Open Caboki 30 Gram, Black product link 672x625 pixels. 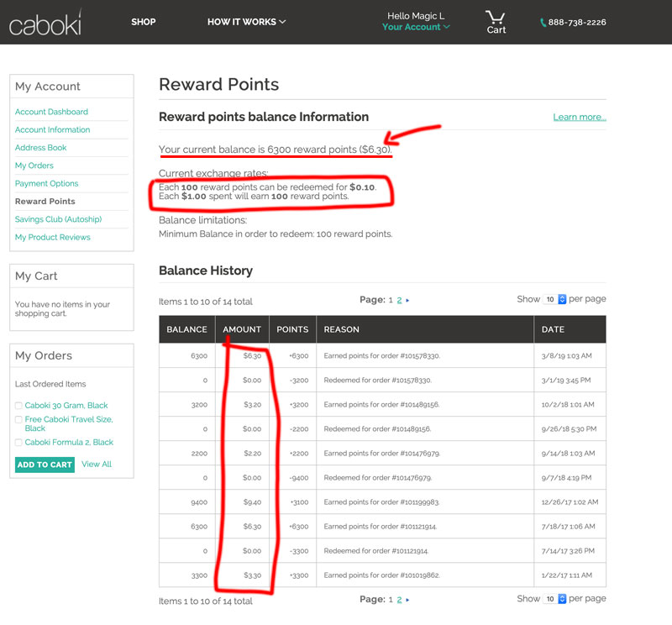click(66, 406)
